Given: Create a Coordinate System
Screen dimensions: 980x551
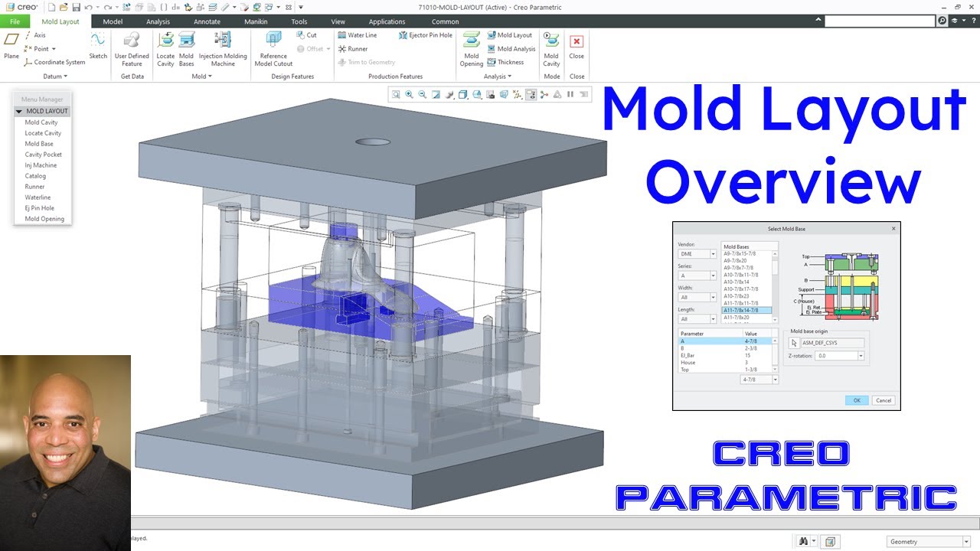Looking at the screenshot, I should pyautogui.click(x=54, y=63).
